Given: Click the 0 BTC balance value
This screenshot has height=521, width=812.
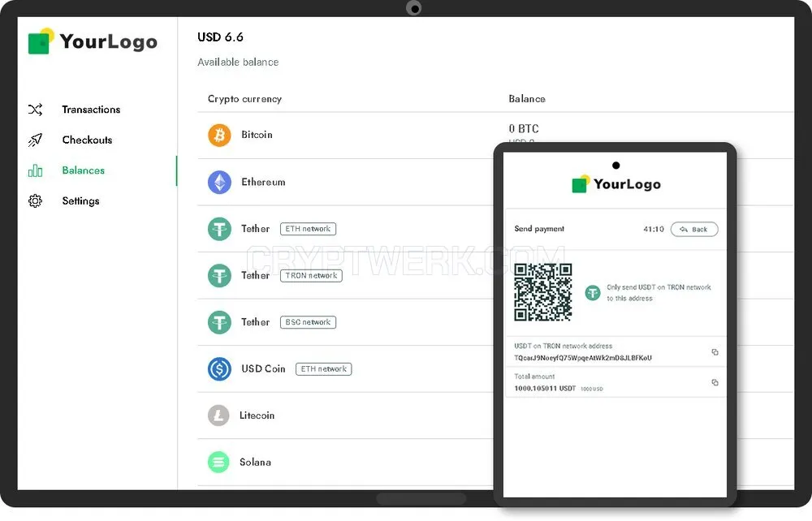Looking at the screenshot, I should point(524,128).
